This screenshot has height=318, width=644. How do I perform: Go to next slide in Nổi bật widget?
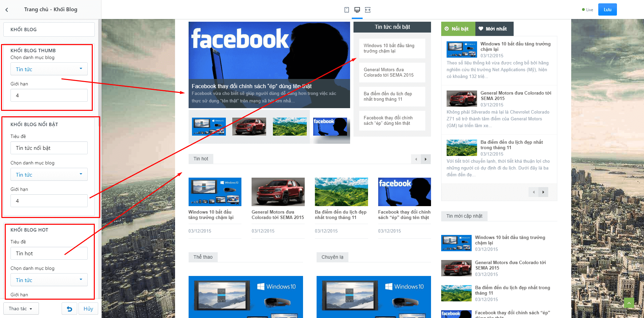click(x=543, y=192)
